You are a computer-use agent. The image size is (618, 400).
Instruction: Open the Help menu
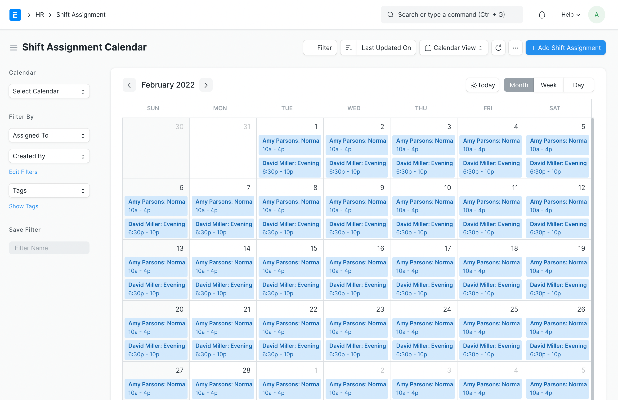[x=571, y=15]
